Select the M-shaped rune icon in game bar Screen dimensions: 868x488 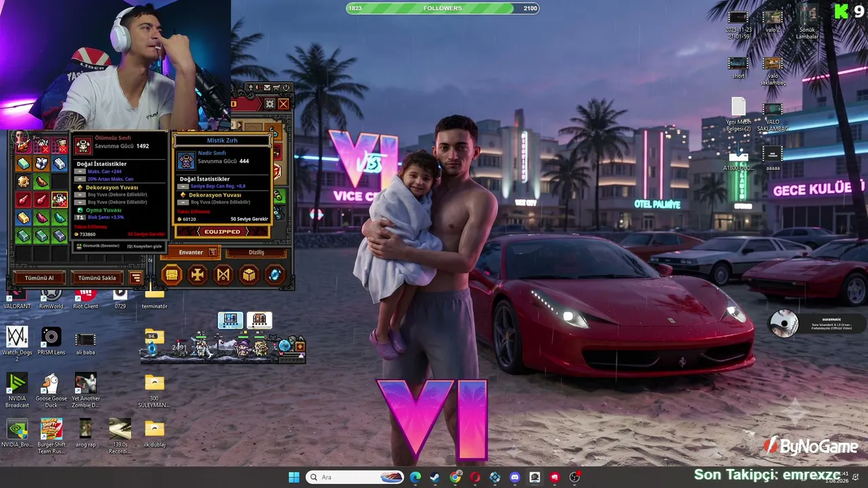point(223,274)
